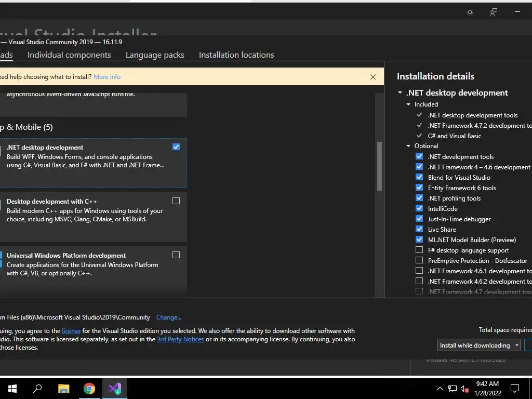
Task: Click Installation details heading
Action: tap(436, 76)
